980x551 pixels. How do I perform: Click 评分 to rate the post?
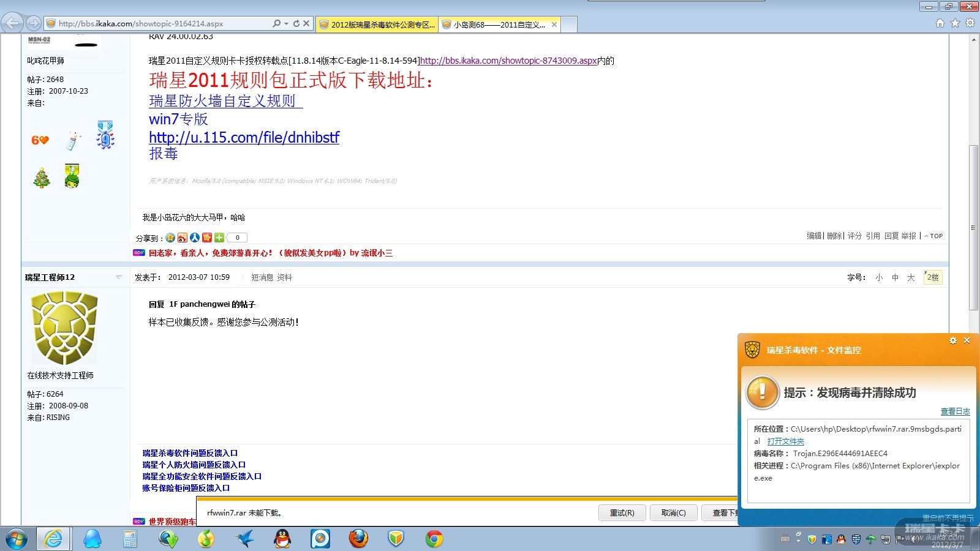854,236
